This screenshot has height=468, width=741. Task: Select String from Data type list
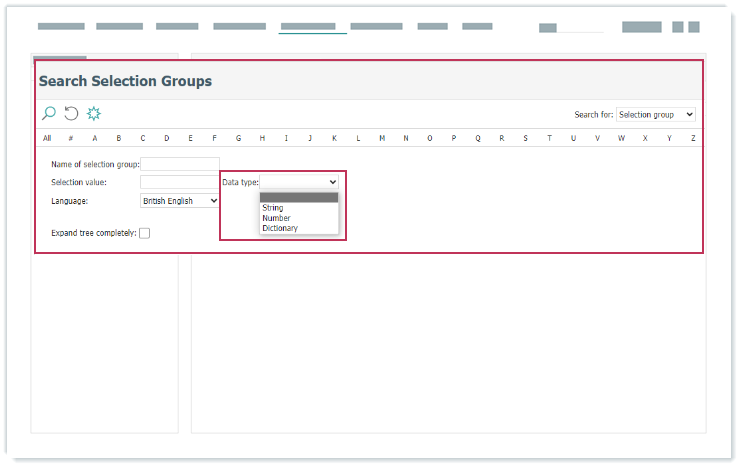point(273,208)
